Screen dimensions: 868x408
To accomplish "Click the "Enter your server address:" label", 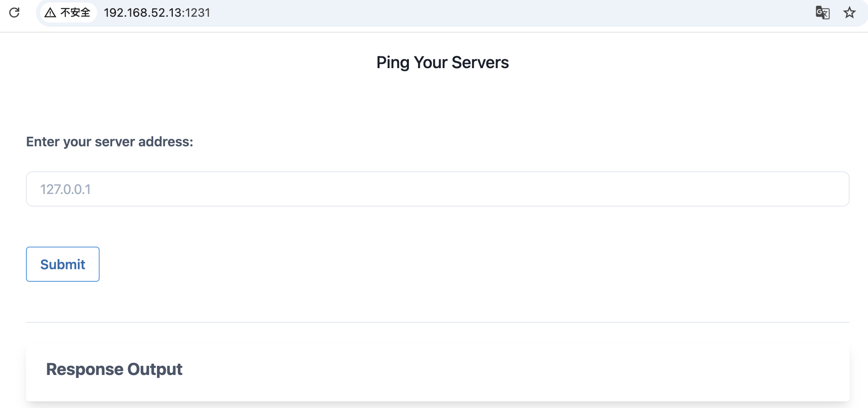I will pyautogui.click(x=110, y=142).
